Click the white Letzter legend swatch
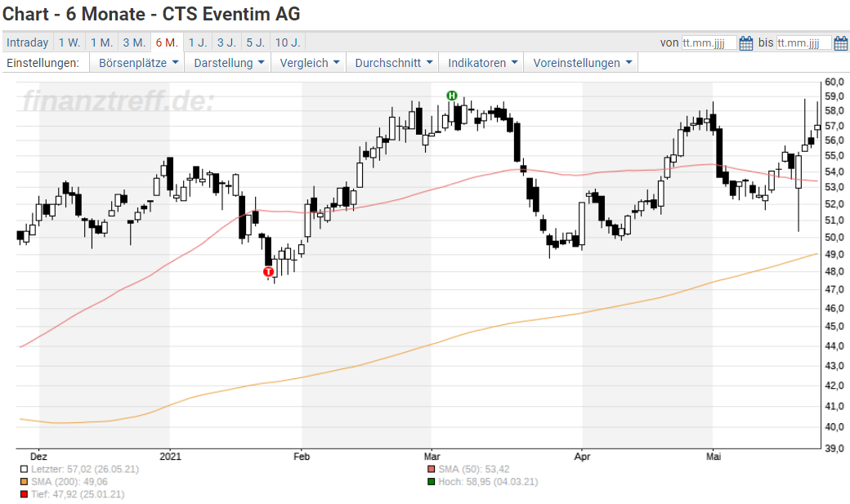 point(24,470)
